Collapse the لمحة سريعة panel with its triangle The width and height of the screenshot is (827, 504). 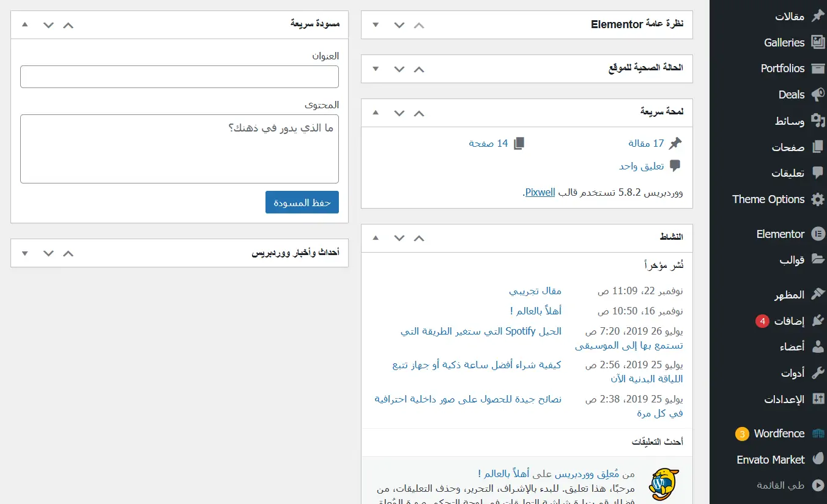point(376,113)
